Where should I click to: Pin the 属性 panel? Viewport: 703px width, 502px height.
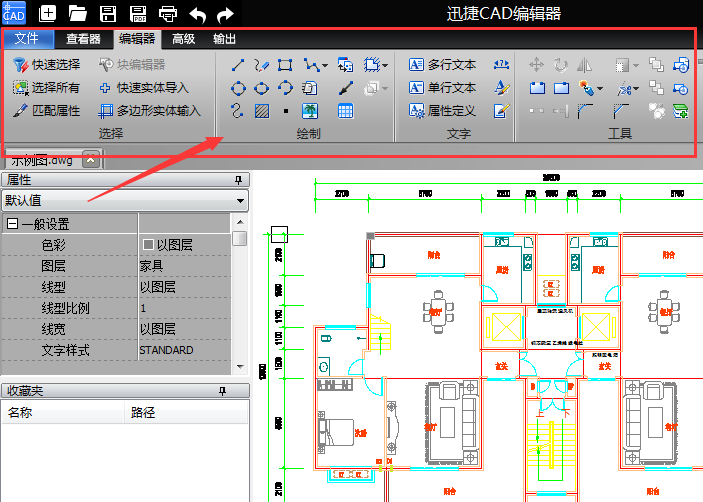tap(239, 180)
